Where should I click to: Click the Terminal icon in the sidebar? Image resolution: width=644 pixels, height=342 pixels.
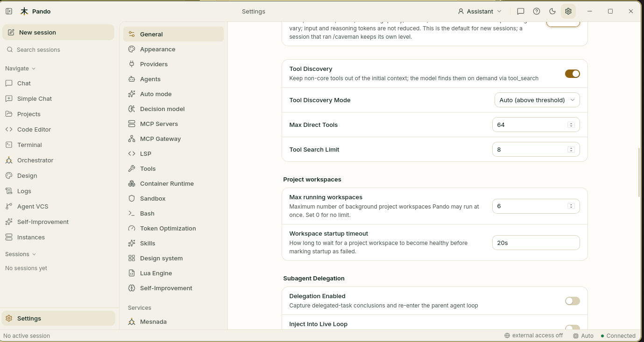coord(9,145)
